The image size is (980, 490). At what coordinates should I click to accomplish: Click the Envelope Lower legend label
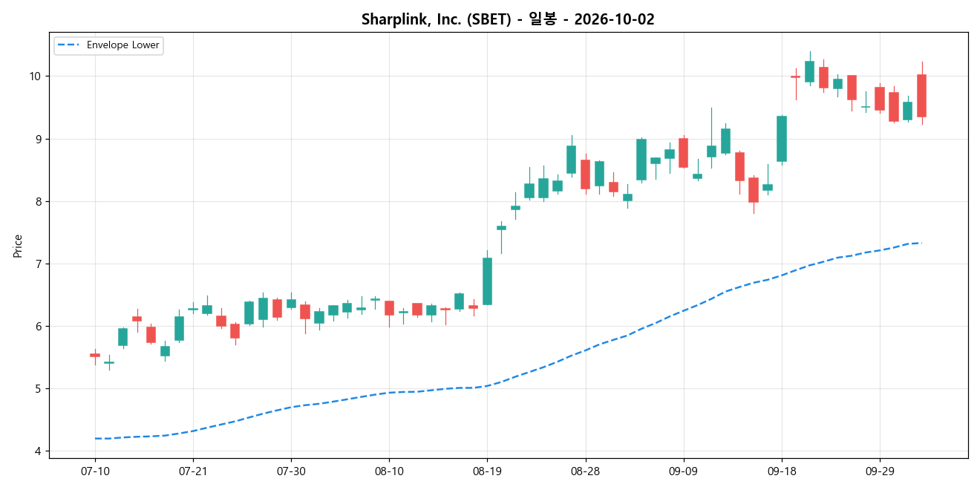pos(122,45)
